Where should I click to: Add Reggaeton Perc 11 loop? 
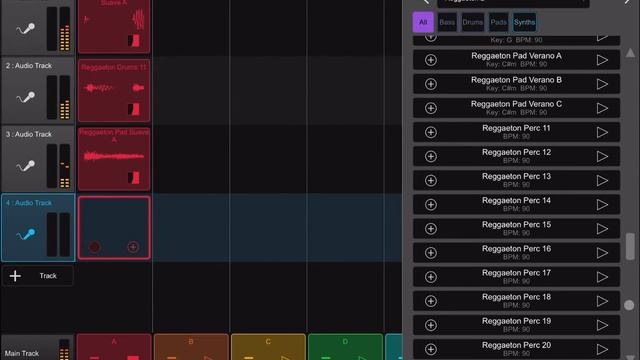pyautogui.click(x=431, y=132)
